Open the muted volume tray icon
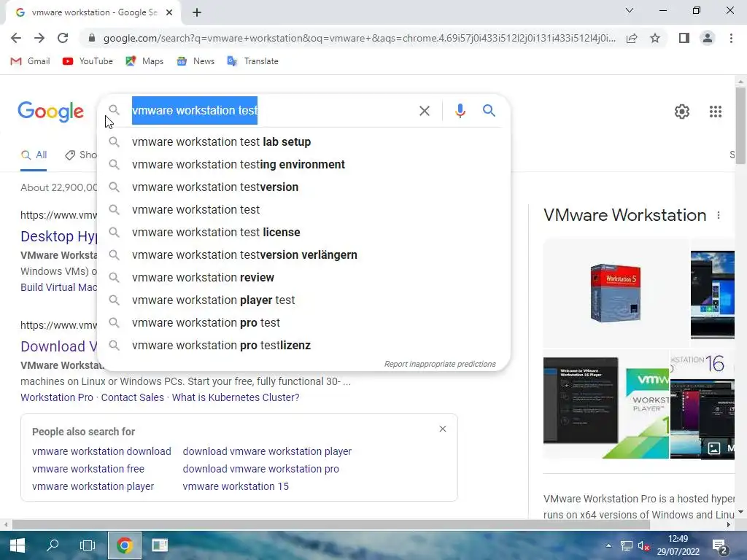This screenshot has width=747, height=560. (643, 545)
